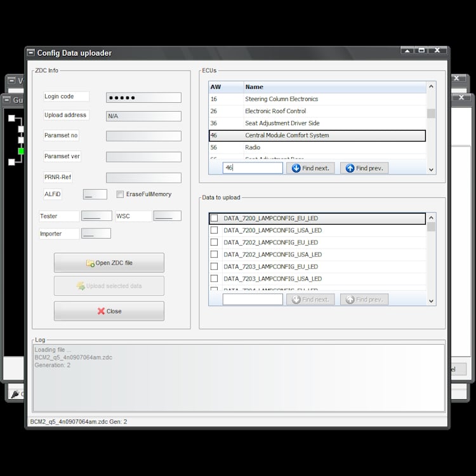Toggle the EraseFullMemory checkbox

120,194
